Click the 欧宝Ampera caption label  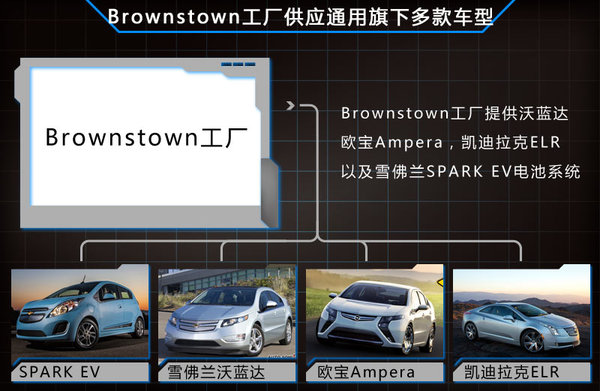click(x=366, y=372)
